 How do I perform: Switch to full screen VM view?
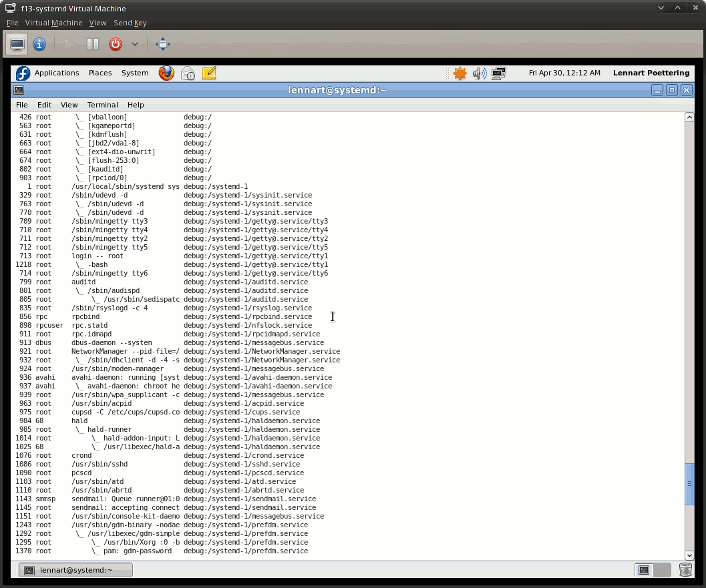point(162,44)
